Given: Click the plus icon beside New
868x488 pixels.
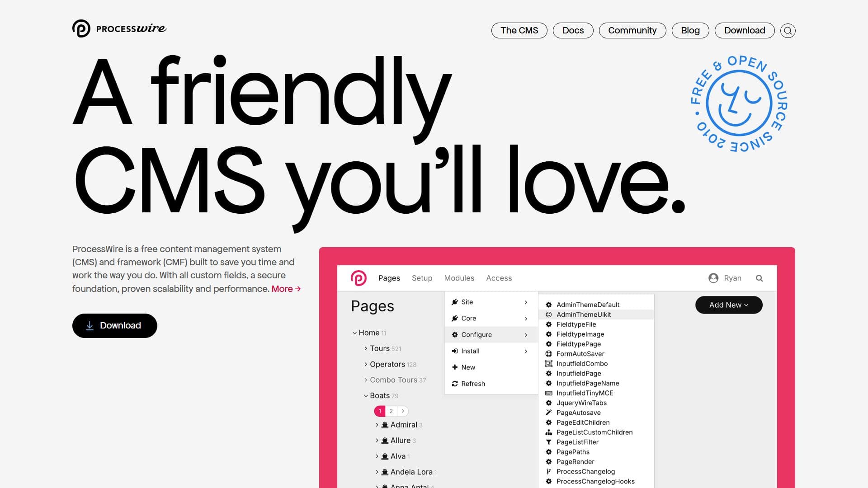Looking at the screenshot, I should click(x=455, y=367).
